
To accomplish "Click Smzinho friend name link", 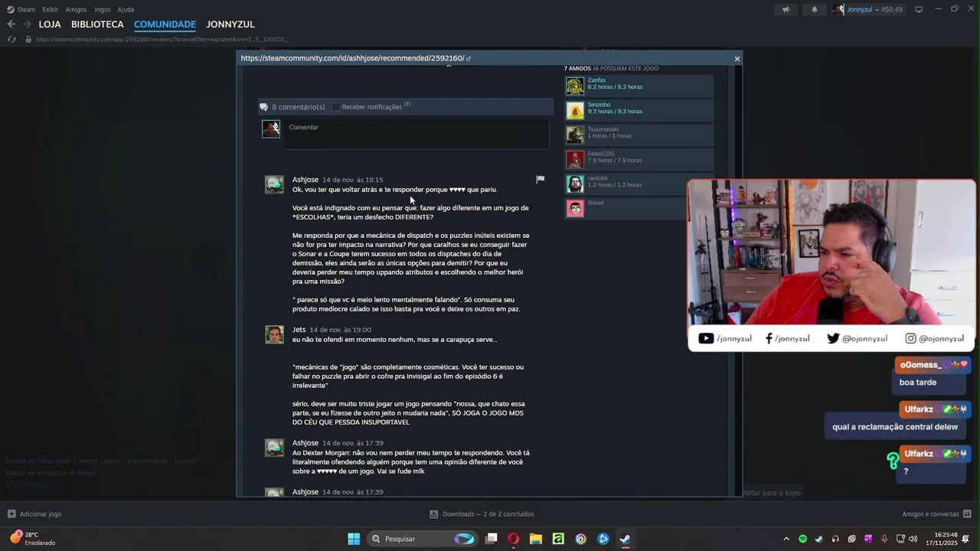I will coord(599,105).
